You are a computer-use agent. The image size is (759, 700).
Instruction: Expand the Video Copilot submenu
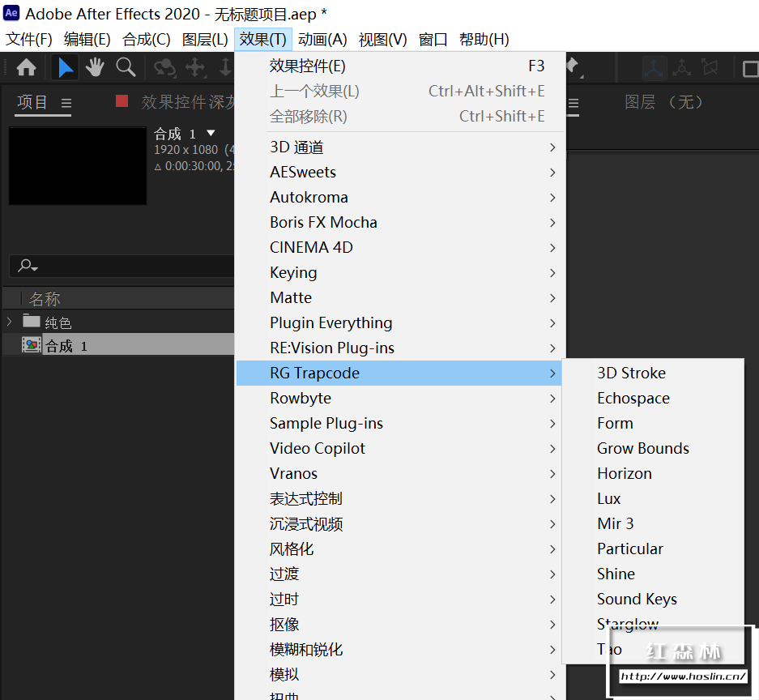click(400, 449)
